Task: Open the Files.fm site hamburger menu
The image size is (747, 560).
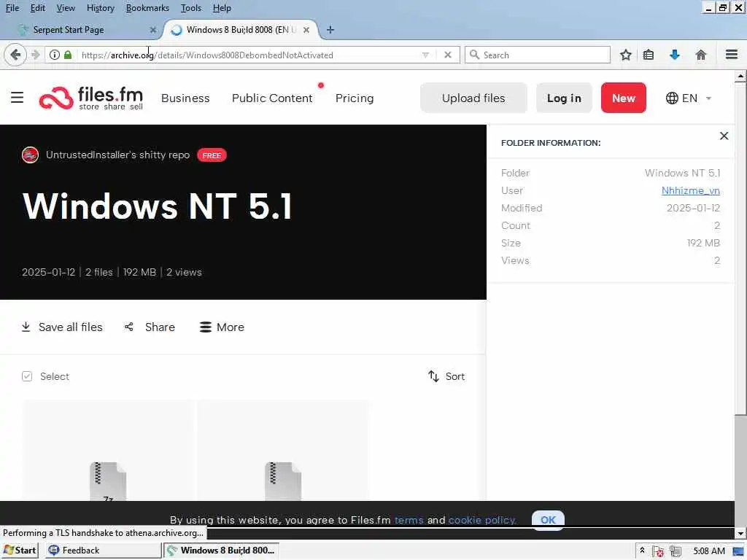Action: pos(18,98)
